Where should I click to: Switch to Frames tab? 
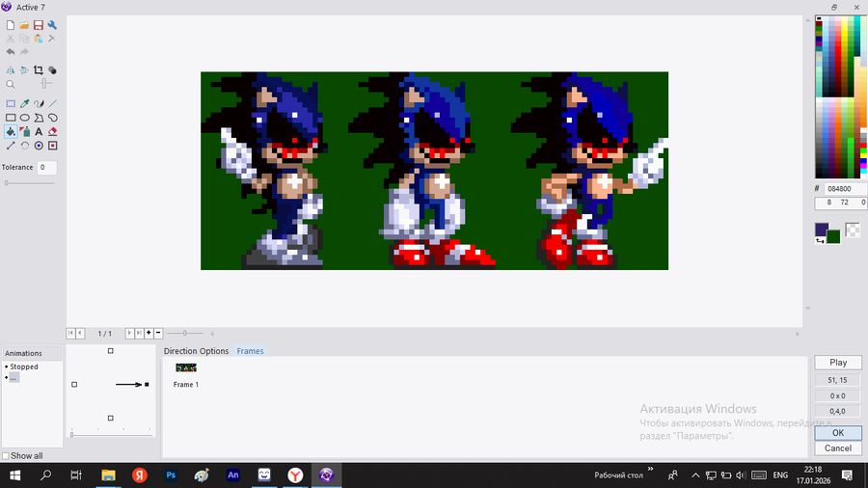(x=250, y=351)
